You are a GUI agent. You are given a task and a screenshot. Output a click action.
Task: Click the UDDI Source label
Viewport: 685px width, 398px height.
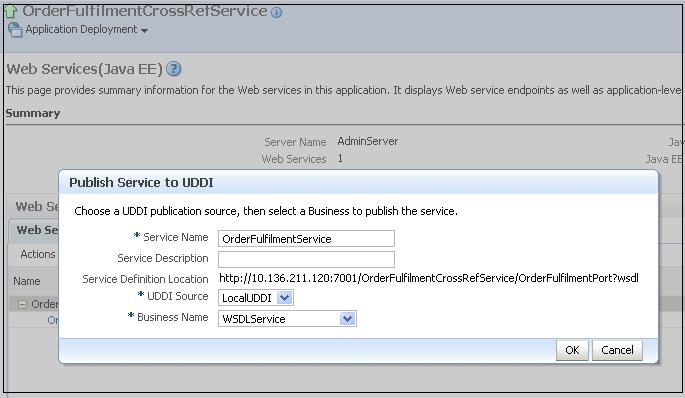click(x=177, y=296)
